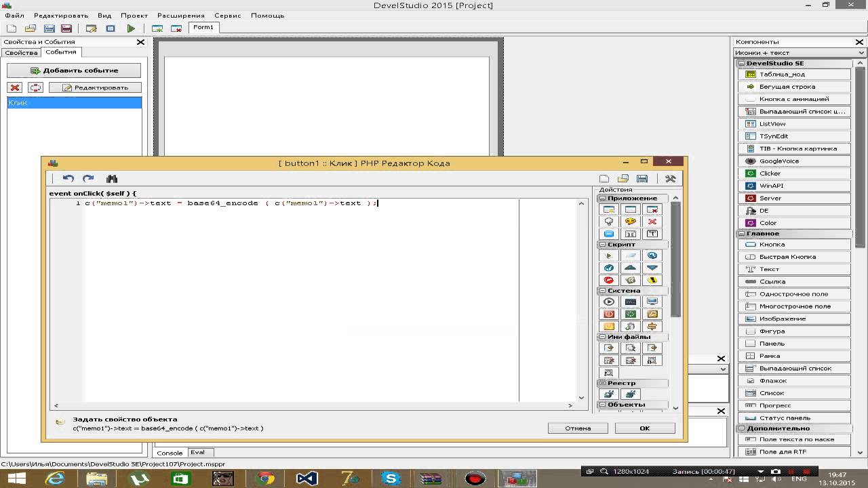This screenshot has width=868, height=488.
Task: Collapse the DevelStudio SE component group
Action: [741, 63]
